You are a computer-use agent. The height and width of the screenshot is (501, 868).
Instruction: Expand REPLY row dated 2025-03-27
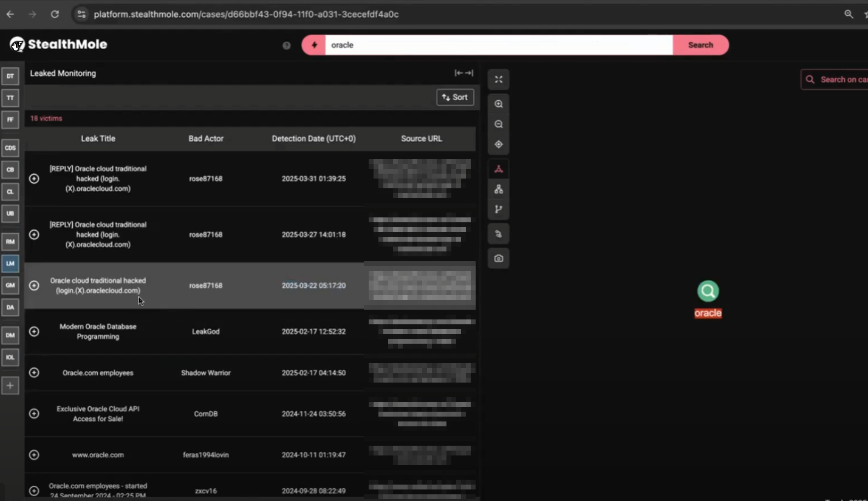[x=34, y=234]
